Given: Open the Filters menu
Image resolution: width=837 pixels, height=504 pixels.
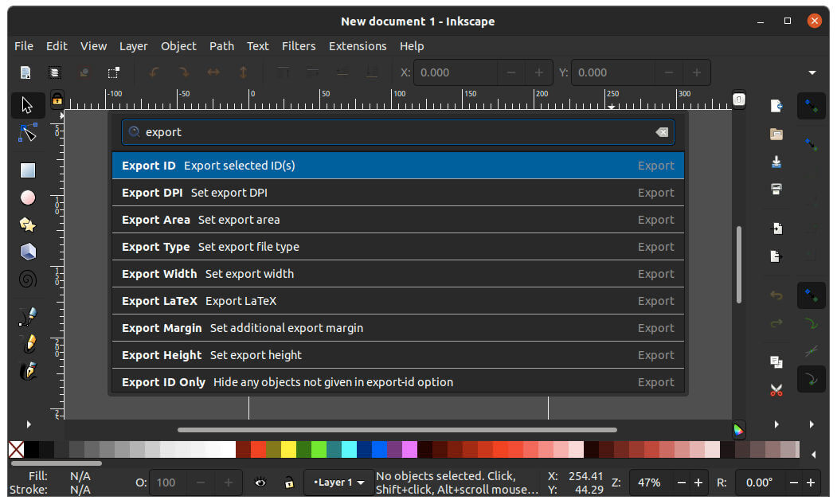Looking at the screenshot, I should [299, 46].
